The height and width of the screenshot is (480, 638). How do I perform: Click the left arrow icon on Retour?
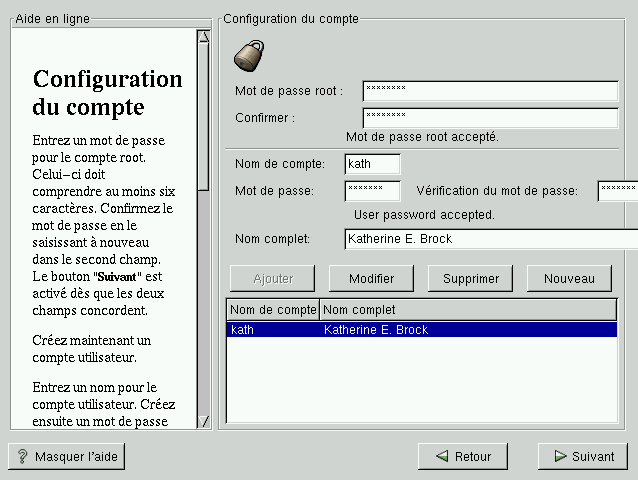pos(440,456)
